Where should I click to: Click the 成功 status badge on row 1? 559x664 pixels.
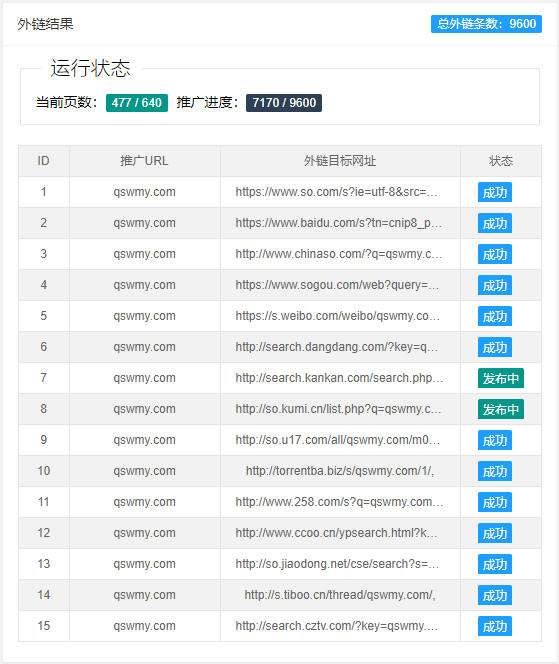tap(495, 192)
